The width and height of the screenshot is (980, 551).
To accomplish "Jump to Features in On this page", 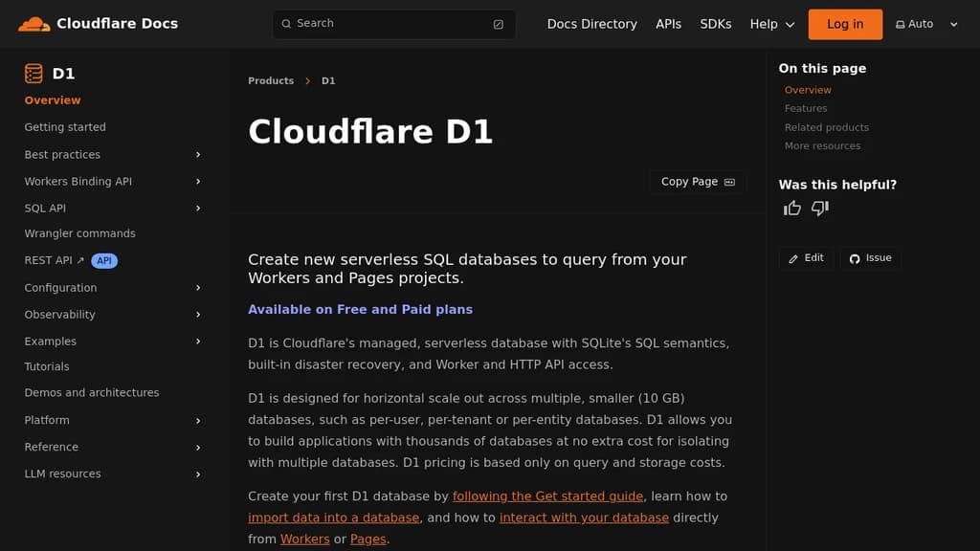I will [x=806, y=108].
